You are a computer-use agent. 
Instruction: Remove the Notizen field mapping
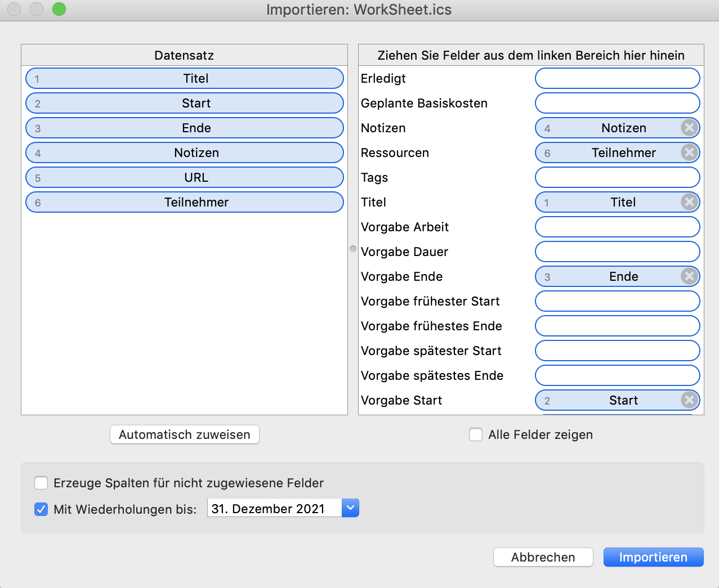[x=689, y=128]
